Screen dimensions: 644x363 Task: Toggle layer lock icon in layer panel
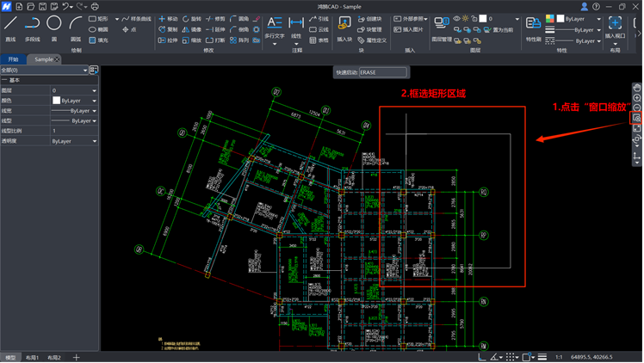click(475, 18)
